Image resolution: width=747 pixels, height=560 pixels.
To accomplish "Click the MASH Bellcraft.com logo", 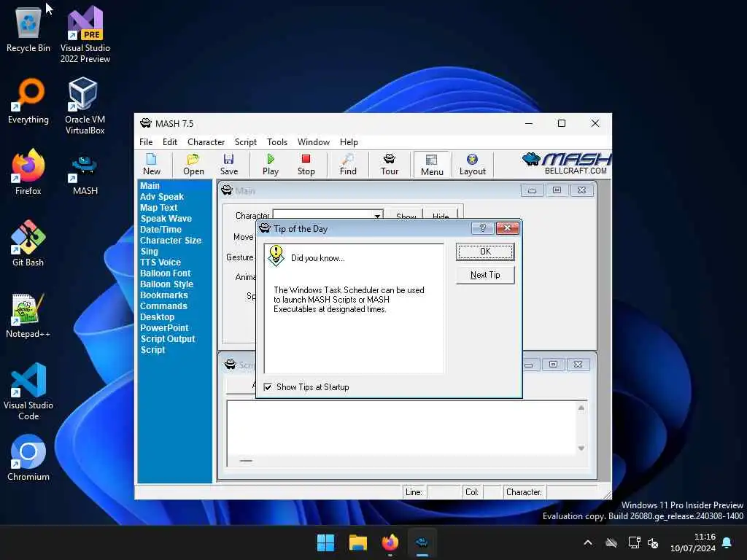I will [x=566, y=164].
